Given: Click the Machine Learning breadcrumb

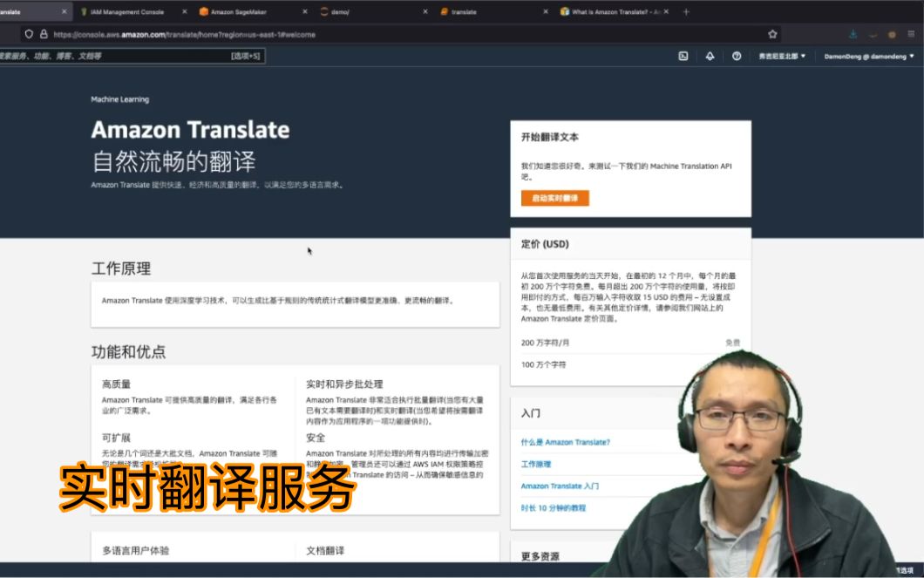Looking at the screenshot, I should click(119, 99).
